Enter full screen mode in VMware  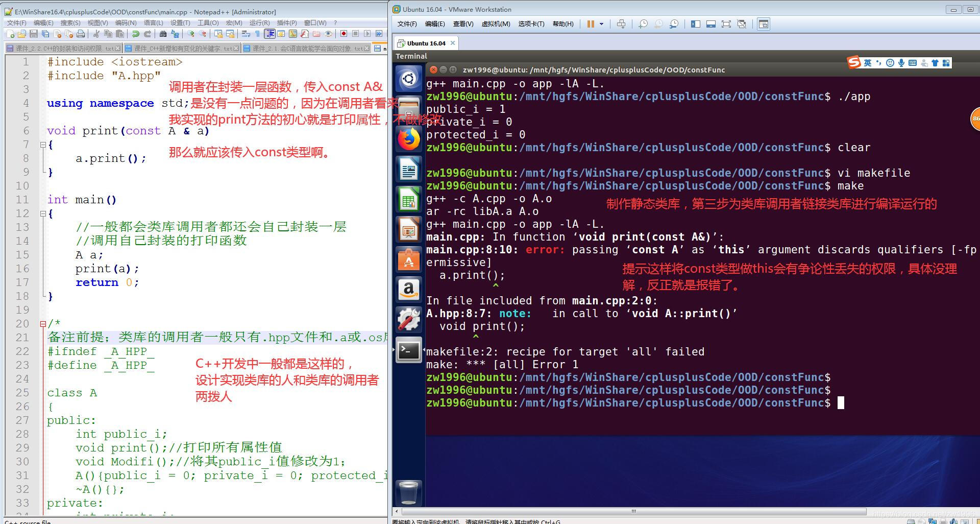[x=726, y=24]
